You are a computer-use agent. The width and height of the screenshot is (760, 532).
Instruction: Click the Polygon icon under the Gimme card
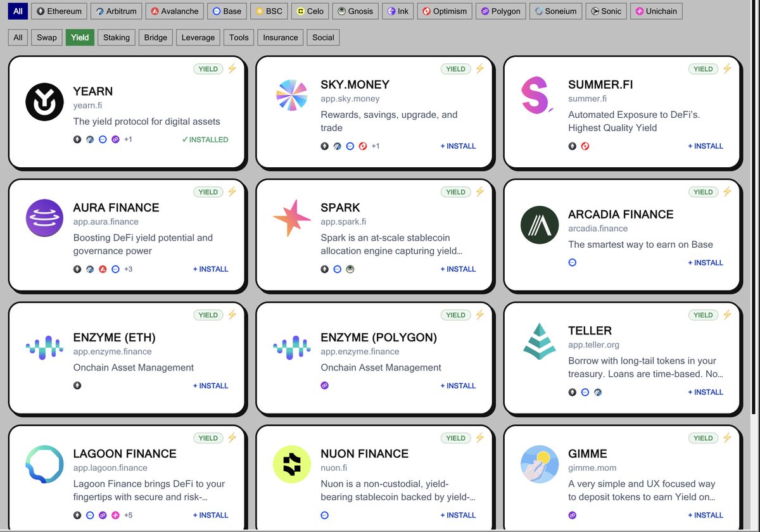(572, 515)
